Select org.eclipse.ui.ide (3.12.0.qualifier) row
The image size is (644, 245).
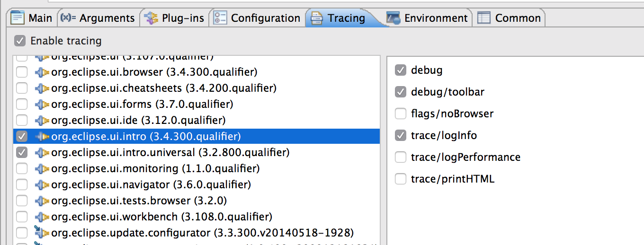(x=196, y=121)
